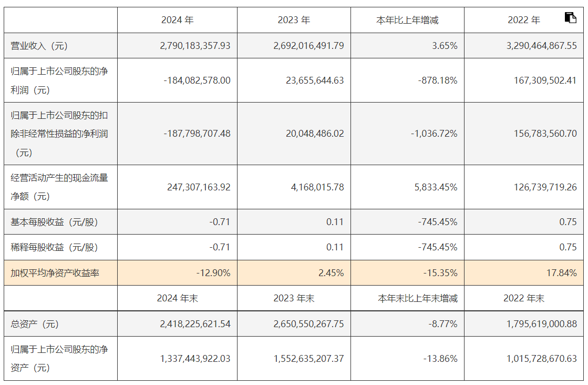
Task: Select the 基本每股收益（元/股） row label
Action: [x=55, y=222]
